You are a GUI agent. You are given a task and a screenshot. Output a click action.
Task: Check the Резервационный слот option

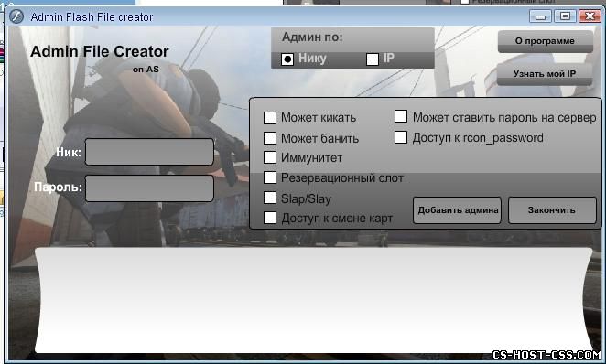click(x=270, y=177)
